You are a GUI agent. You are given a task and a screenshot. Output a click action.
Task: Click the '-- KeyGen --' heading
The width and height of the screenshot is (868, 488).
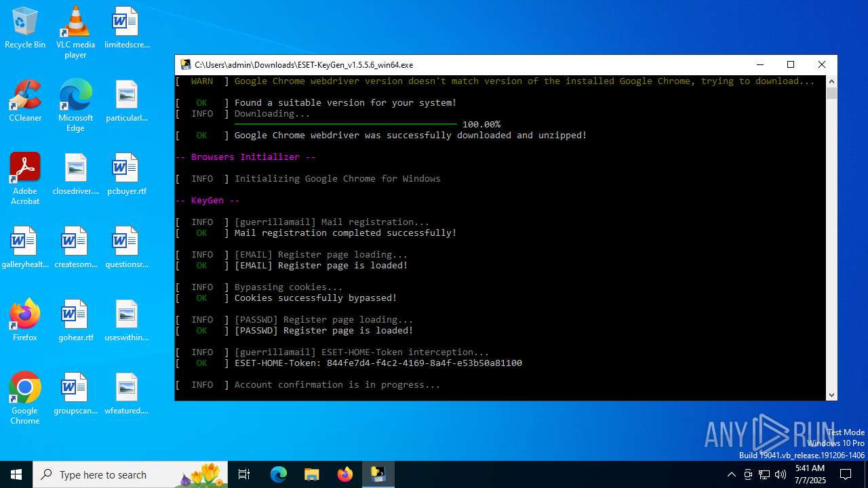click(208, 201)
